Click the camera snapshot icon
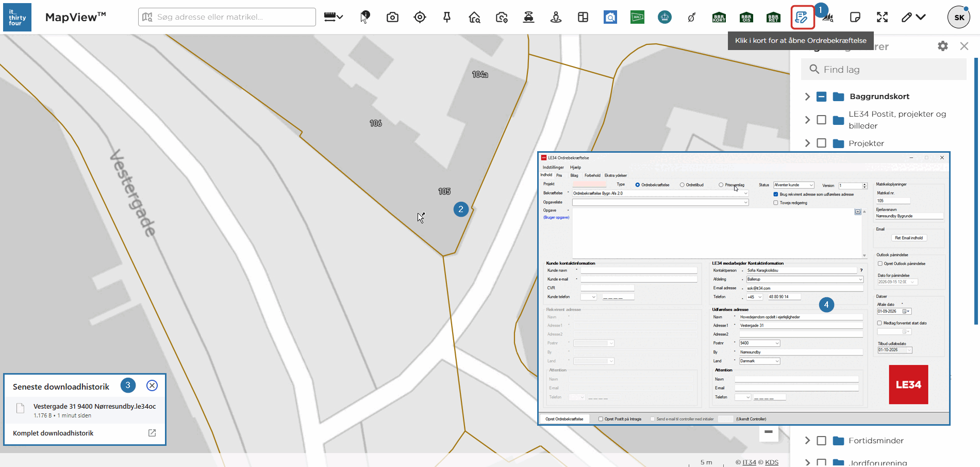The image size is (980, 467). click(x=392, y=17)
